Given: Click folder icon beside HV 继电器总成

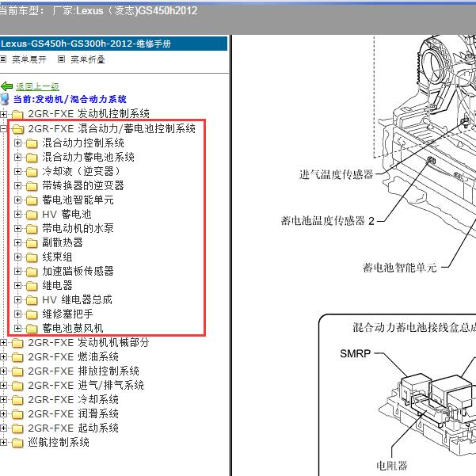Looking at the screenshot, I should click(x=32, y=300).
